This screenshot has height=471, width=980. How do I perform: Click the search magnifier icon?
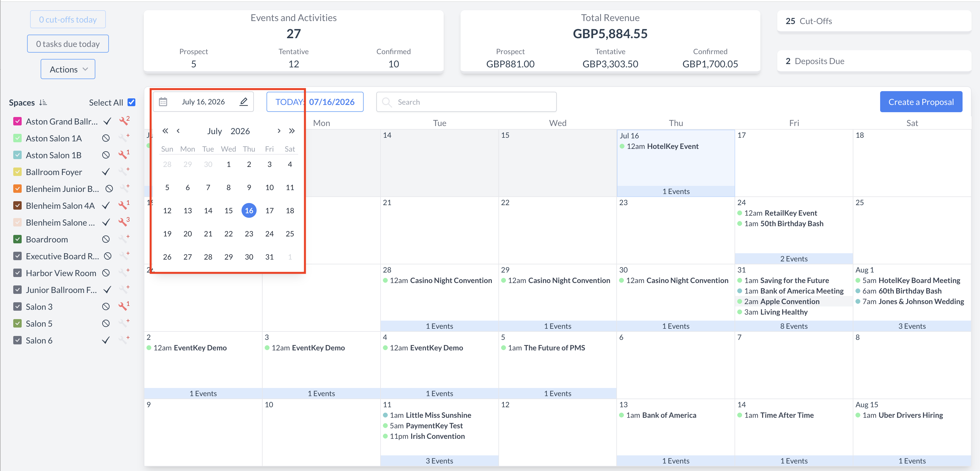pyautogui.click(x=387, y=102)
